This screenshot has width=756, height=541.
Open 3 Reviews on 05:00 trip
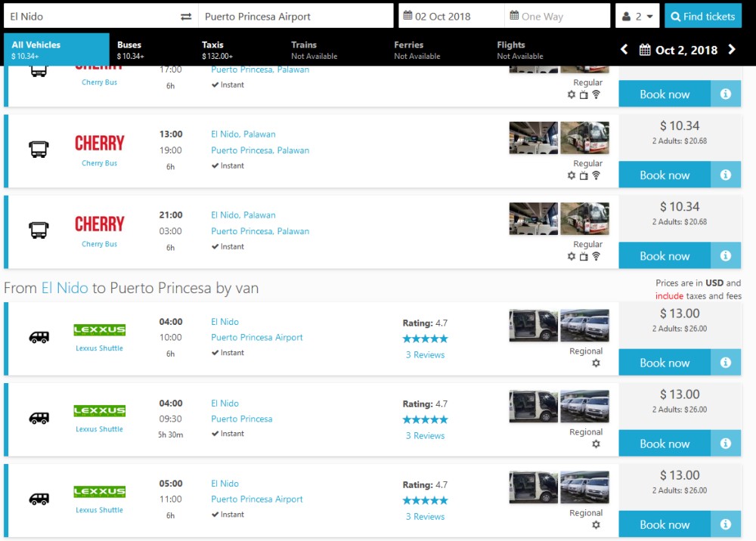[x=425, y=517]
